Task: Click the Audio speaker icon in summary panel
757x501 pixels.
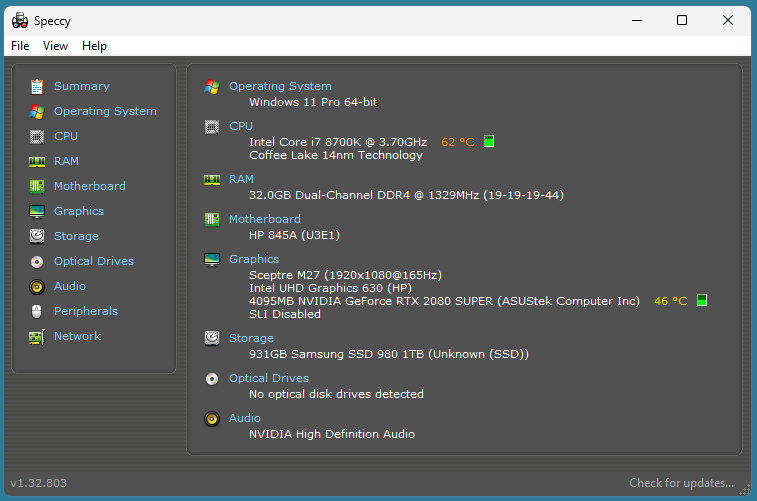Action: click(x=212, y=419)
